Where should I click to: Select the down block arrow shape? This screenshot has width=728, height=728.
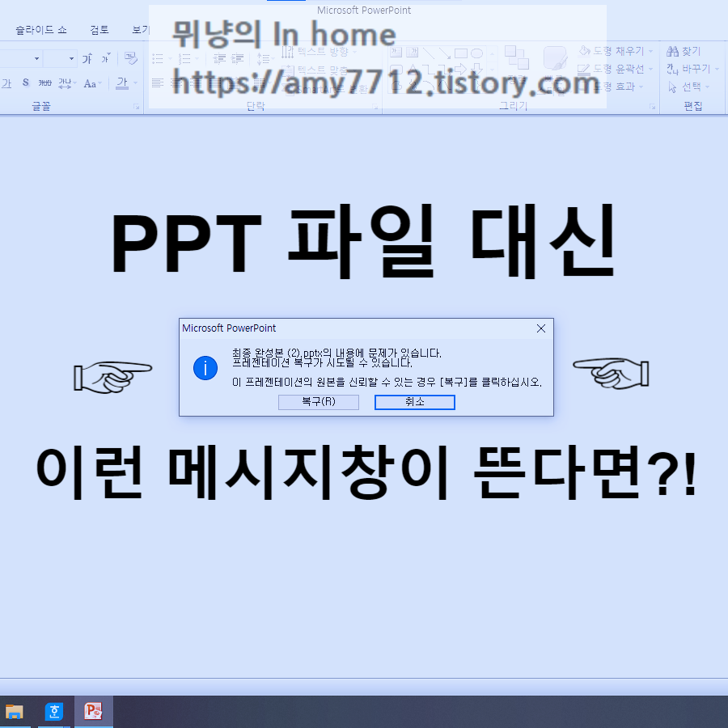[476, 70]
